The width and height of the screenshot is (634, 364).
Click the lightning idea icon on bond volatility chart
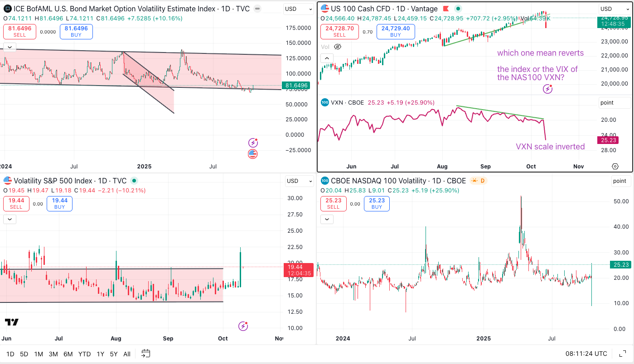(253, 143)
